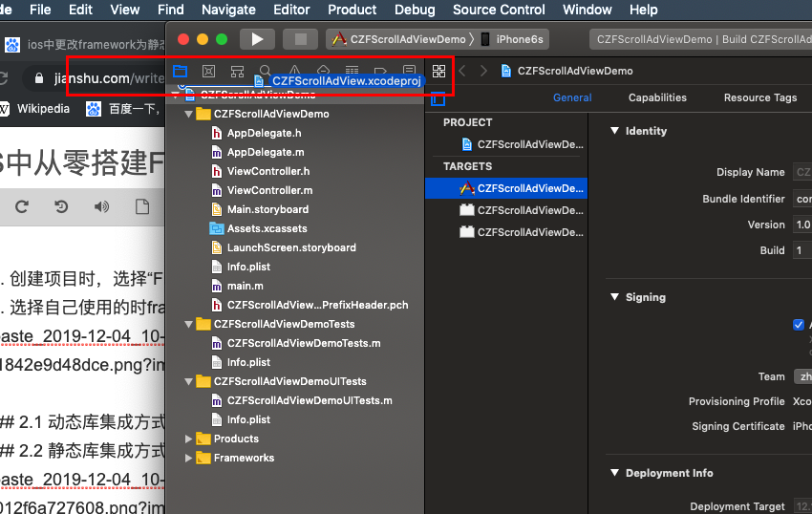Select Assets.xcassets in navigator
The height and width of the screenshot is (514, 812).
coord(259,229)
